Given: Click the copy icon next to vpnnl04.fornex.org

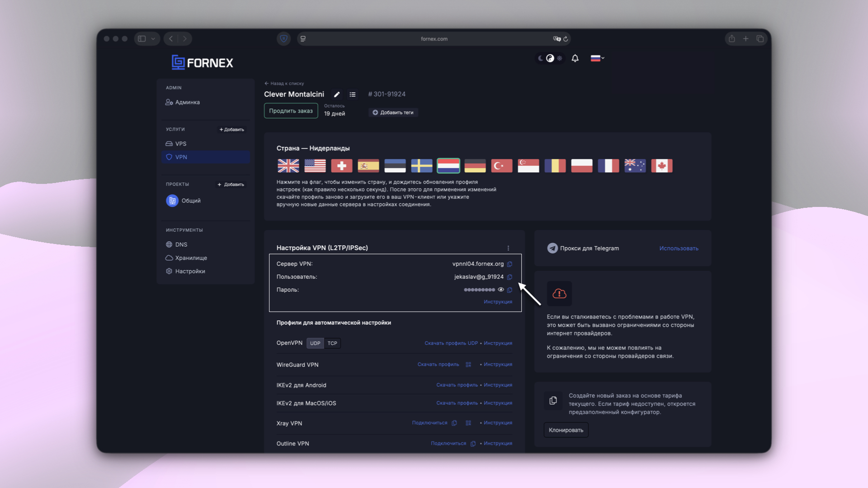Looking at the screenshot, I should (510, 264).
